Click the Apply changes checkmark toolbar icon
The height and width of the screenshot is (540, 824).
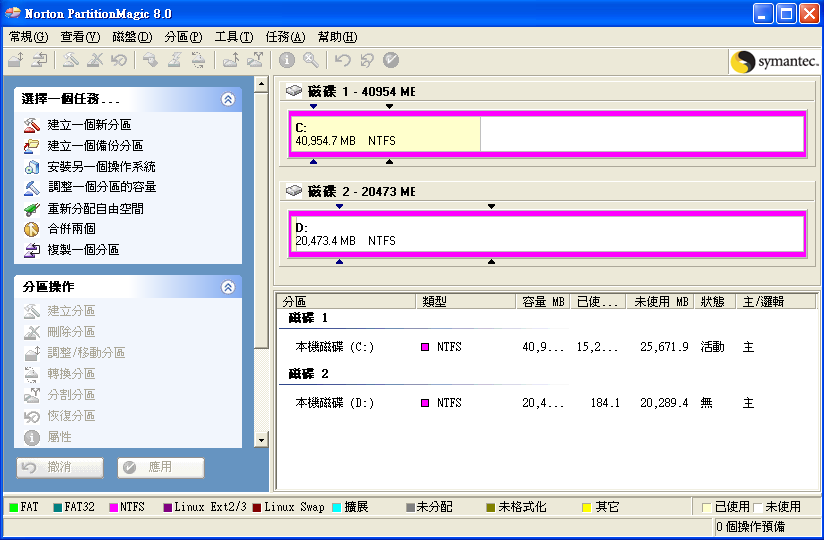click(391, 60)
